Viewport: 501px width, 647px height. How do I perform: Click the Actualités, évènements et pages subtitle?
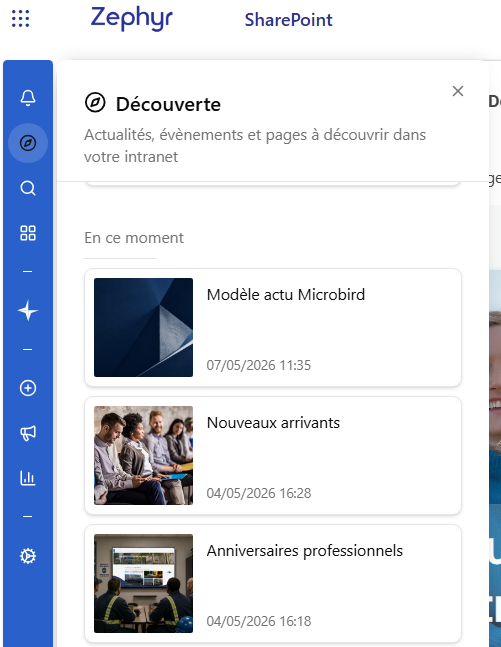(x=255, y=146)
